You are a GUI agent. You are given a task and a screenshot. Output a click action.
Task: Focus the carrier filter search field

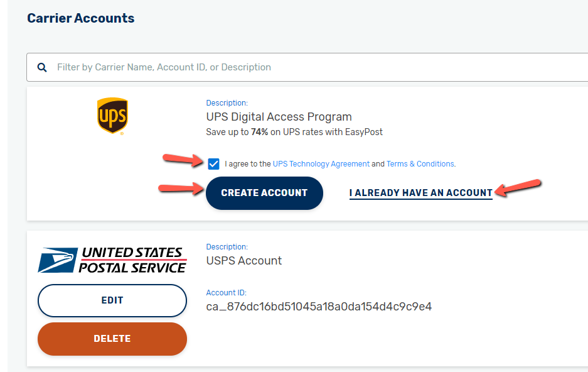(307, 67)
